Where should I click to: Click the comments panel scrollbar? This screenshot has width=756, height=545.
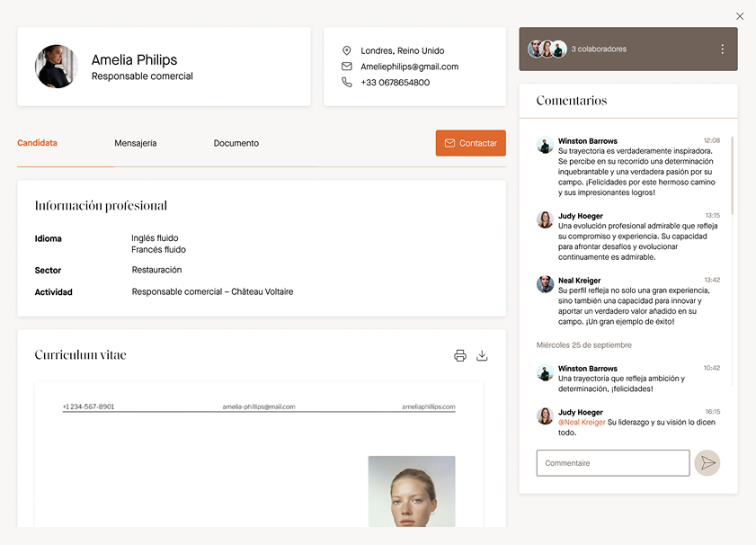point(733,175)
